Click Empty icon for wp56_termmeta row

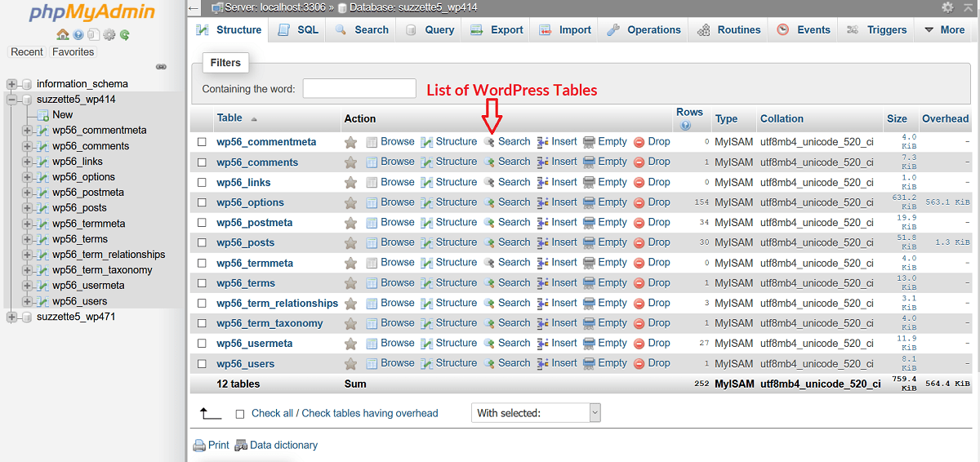coord(589,262)
